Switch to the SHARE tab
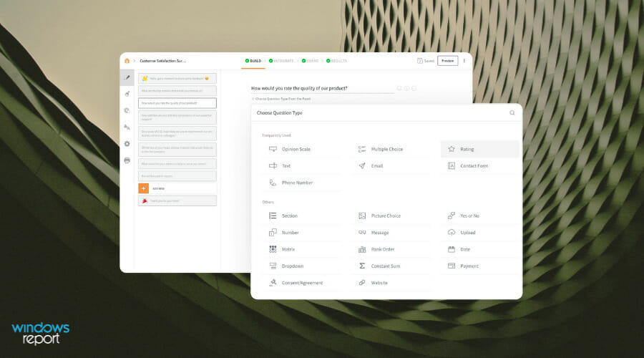The width and height of the screenshot is (644, 358). point(310,61)
